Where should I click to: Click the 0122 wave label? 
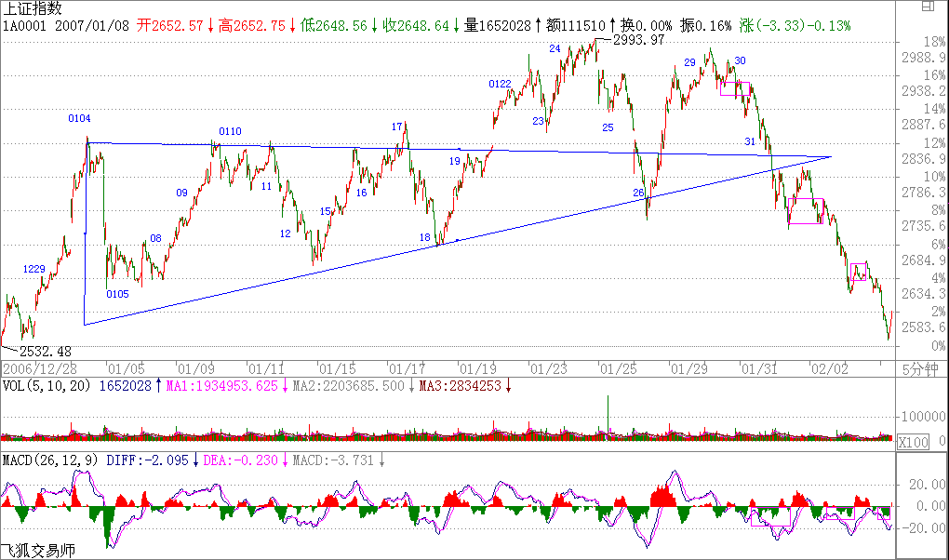(500, 85)
